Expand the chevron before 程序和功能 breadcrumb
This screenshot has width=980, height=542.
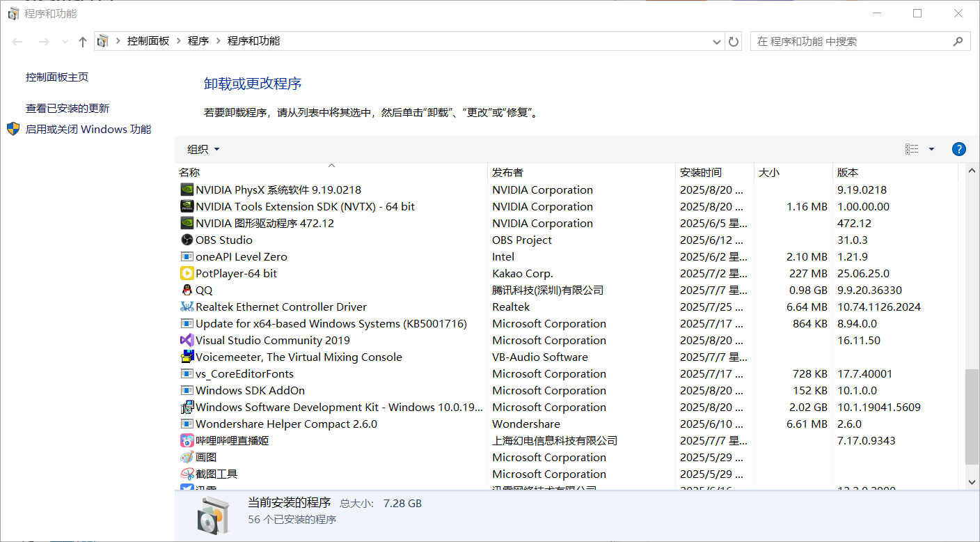pos(219,41)
